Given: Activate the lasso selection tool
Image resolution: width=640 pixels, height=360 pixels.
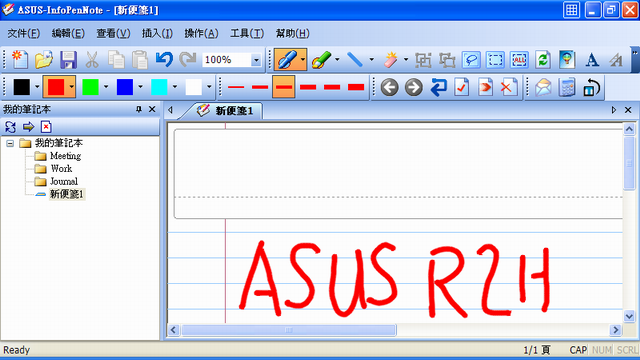Looking at the screenshot, I should click(x=471, y=60).
